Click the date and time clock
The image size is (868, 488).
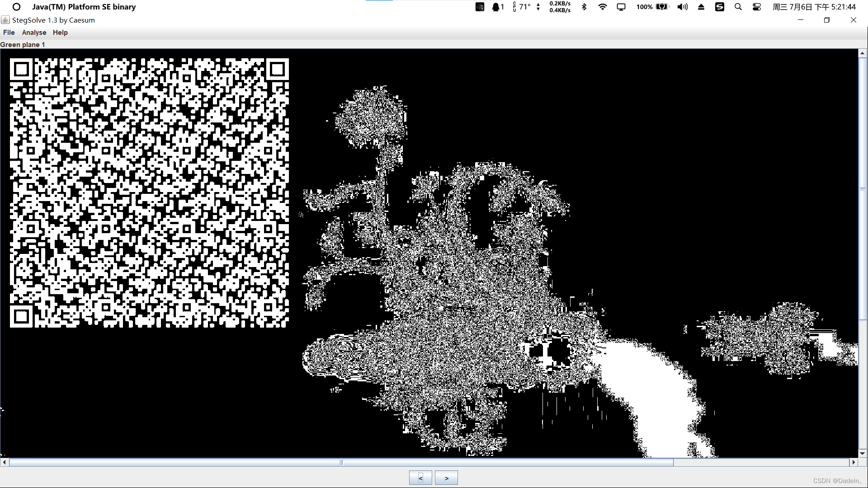point(814,7)
